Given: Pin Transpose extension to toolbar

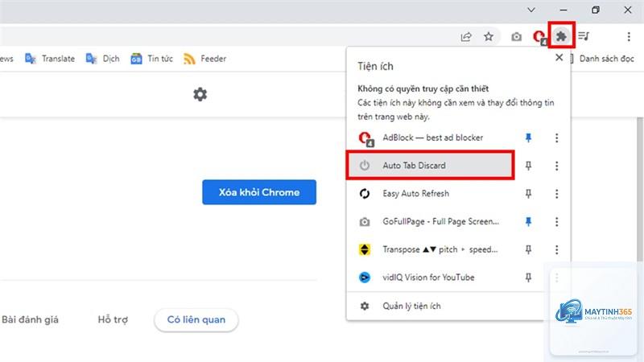Looking at the screenshot, I should click(x=528, y=249).
